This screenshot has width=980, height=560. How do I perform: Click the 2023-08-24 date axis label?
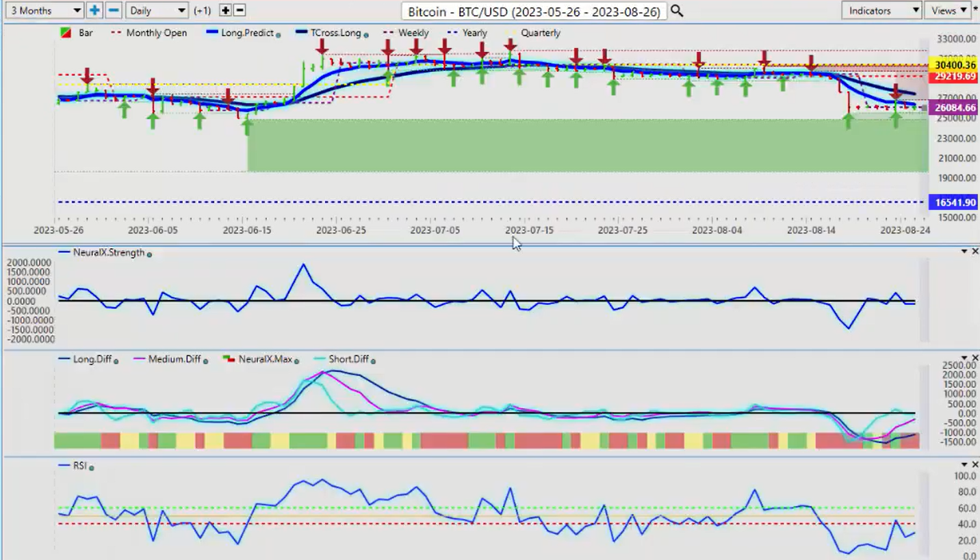pyautogui.click(x=905, y=230)
